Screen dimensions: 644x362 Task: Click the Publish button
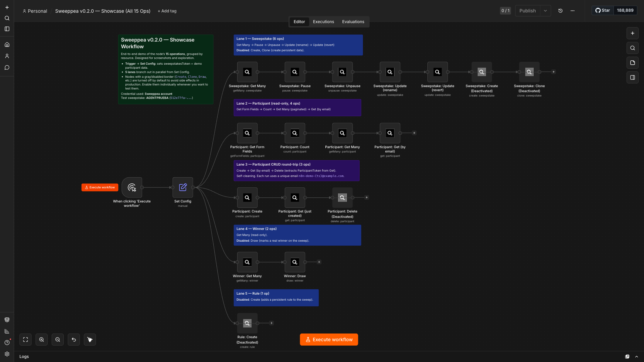(x=528, y=11)
